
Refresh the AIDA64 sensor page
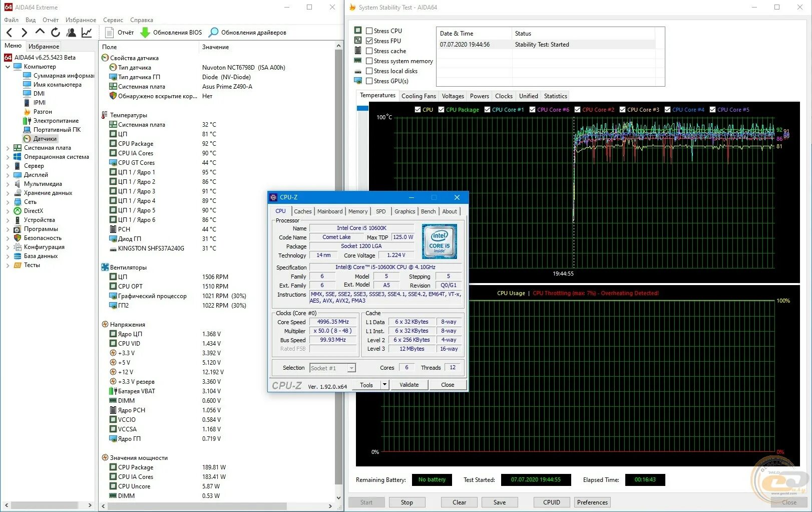pyautogui.click(x=56, y=33)
